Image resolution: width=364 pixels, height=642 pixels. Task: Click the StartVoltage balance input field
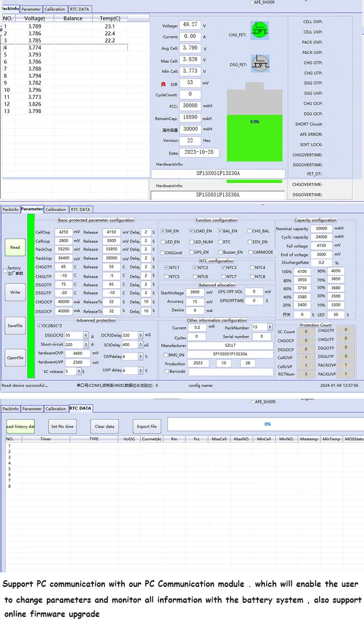pyautogui.click(x=195, y=293)
